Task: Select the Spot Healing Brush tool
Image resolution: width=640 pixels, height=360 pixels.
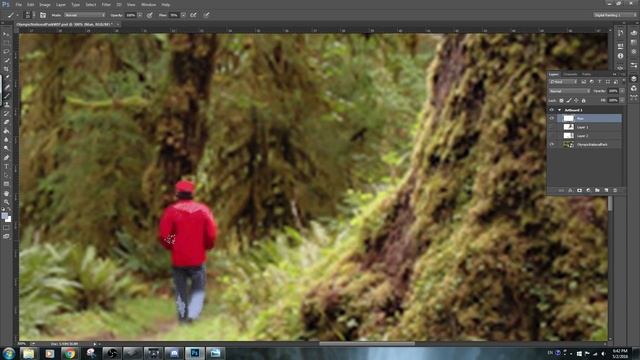Action: tap(6, 87)
